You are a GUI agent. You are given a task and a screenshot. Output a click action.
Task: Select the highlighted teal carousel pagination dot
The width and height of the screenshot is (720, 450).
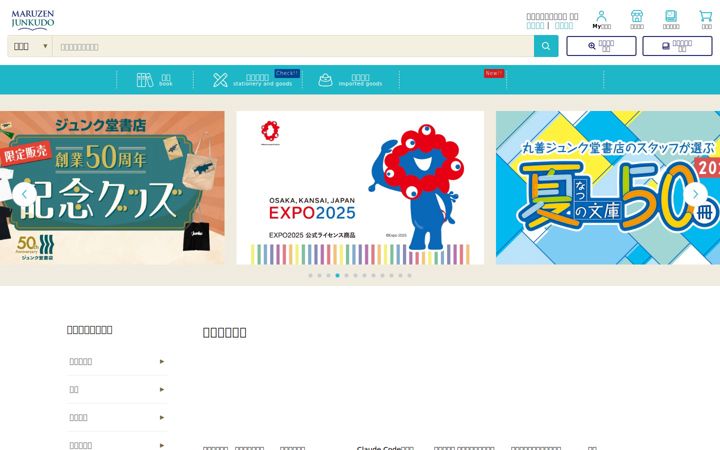(338, 276)
